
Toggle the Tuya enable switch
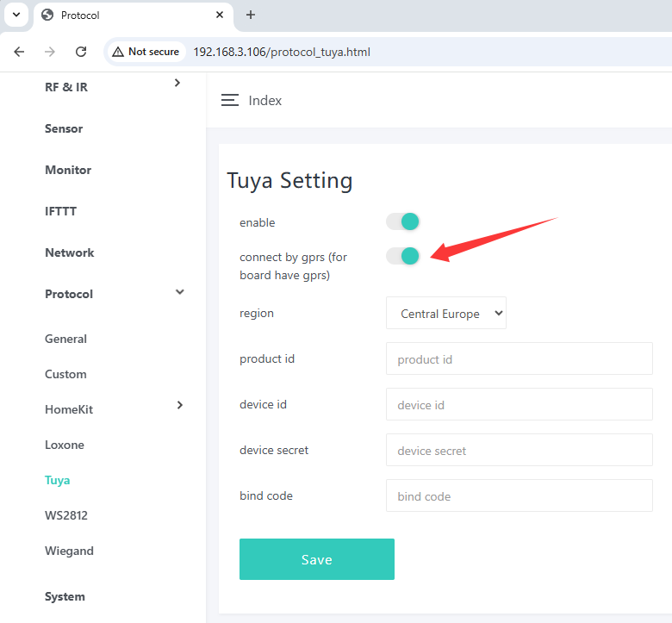click(x=402, y=221)
